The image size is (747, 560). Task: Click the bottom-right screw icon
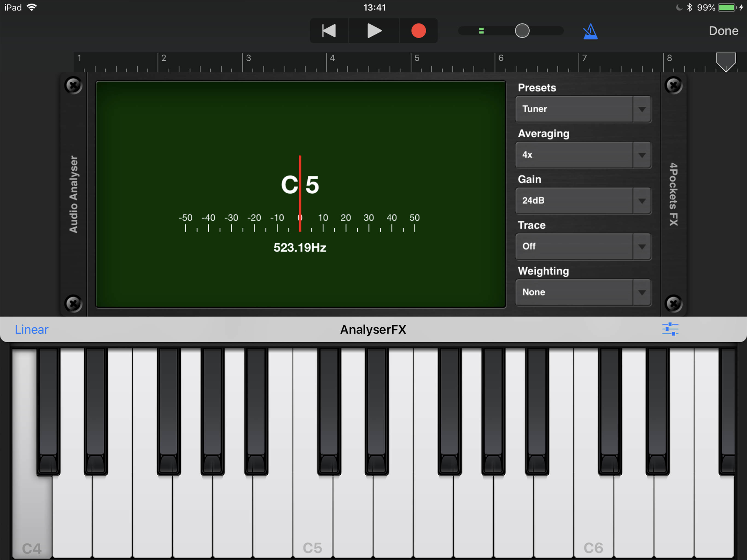click(673, 303)
